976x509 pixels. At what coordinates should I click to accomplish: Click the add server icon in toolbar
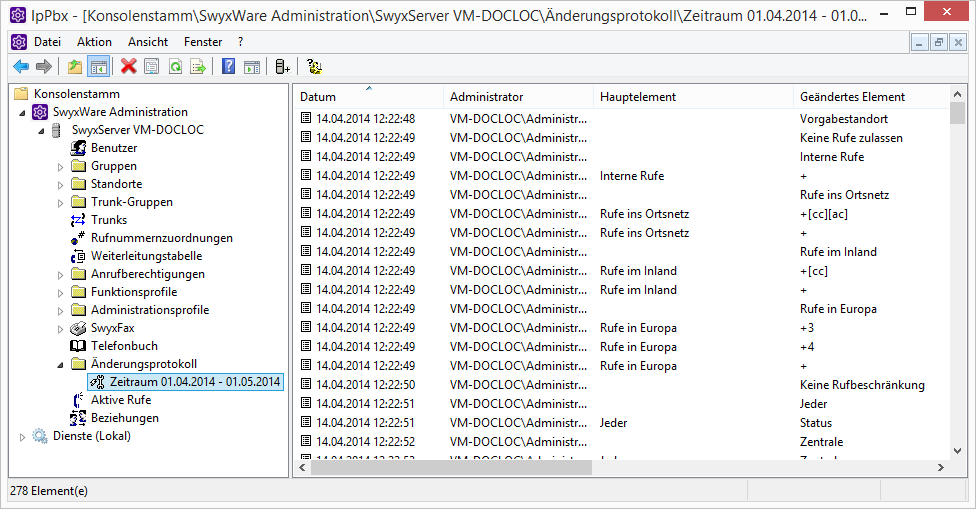[283, 67]
